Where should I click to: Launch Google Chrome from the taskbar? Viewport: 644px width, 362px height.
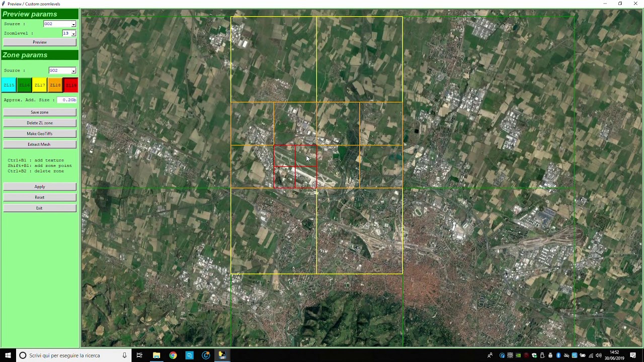[173, 355]
